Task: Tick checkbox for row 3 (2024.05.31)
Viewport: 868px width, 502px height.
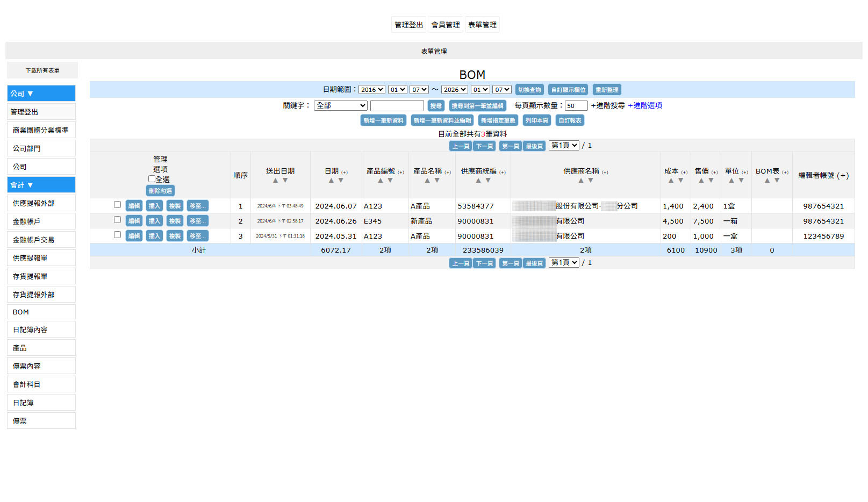Action: 117,235
